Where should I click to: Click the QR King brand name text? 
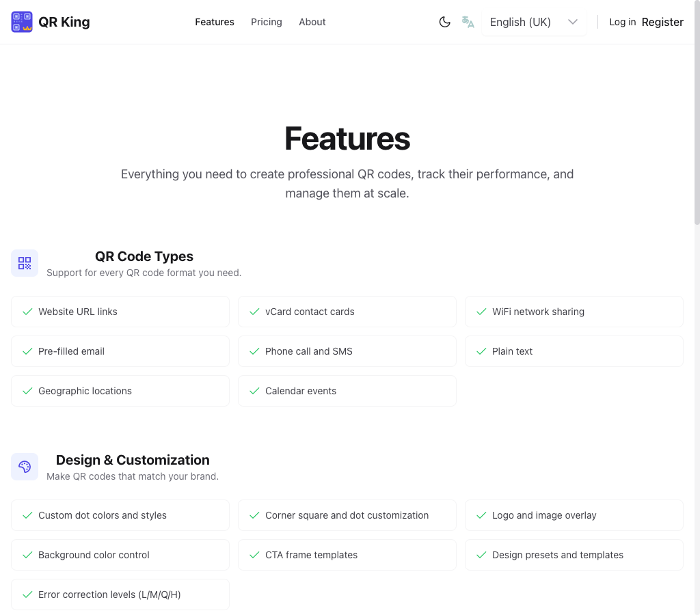64,22
